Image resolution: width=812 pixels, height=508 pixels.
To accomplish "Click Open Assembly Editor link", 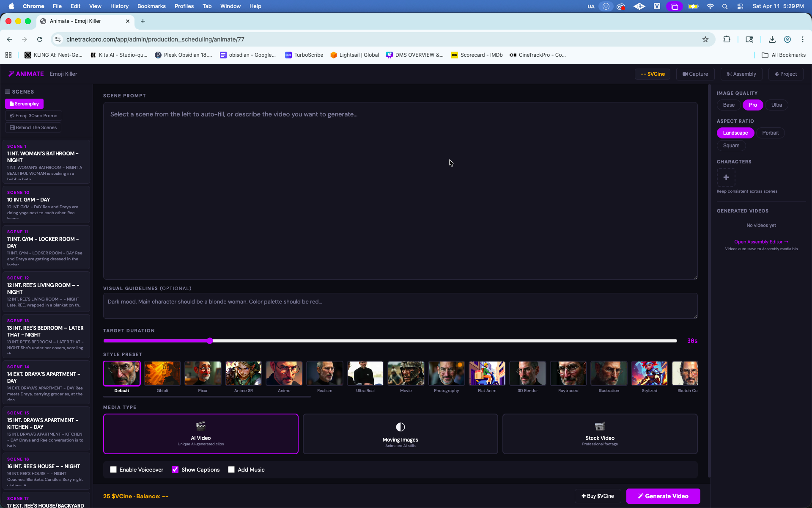I will pos(760,242).
